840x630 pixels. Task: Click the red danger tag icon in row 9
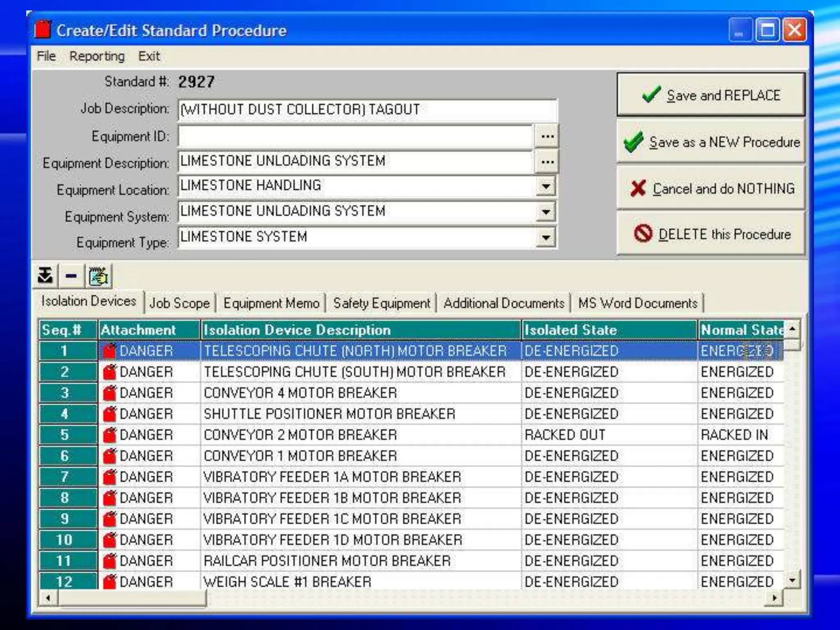point(110,519)
